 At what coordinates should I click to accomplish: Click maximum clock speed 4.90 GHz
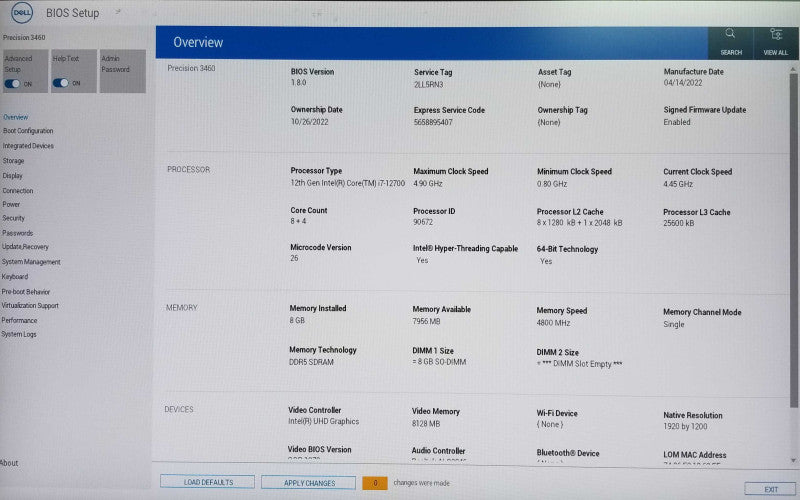[x=428, y=184]
